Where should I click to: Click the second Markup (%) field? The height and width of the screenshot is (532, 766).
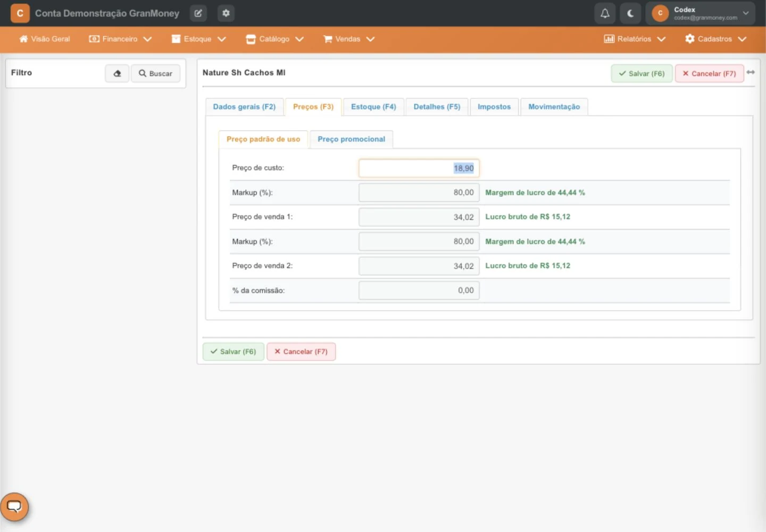419,242
